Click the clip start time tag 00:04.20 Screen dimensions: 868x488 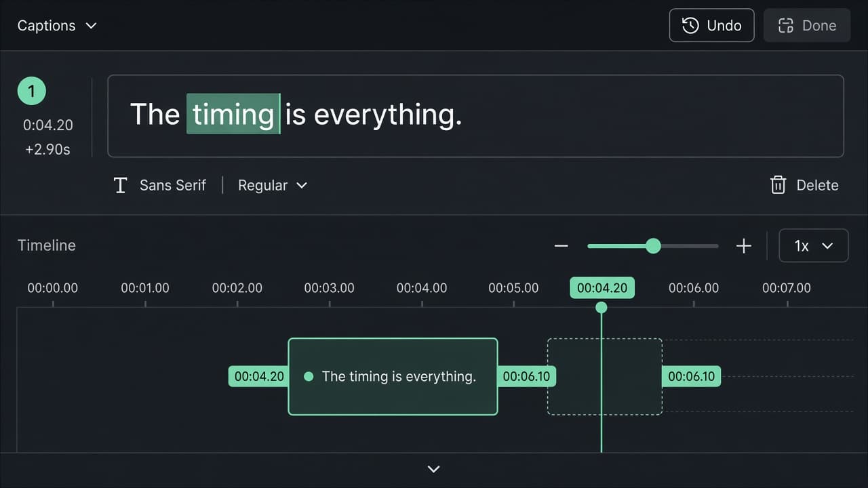(x=259, y=376)
